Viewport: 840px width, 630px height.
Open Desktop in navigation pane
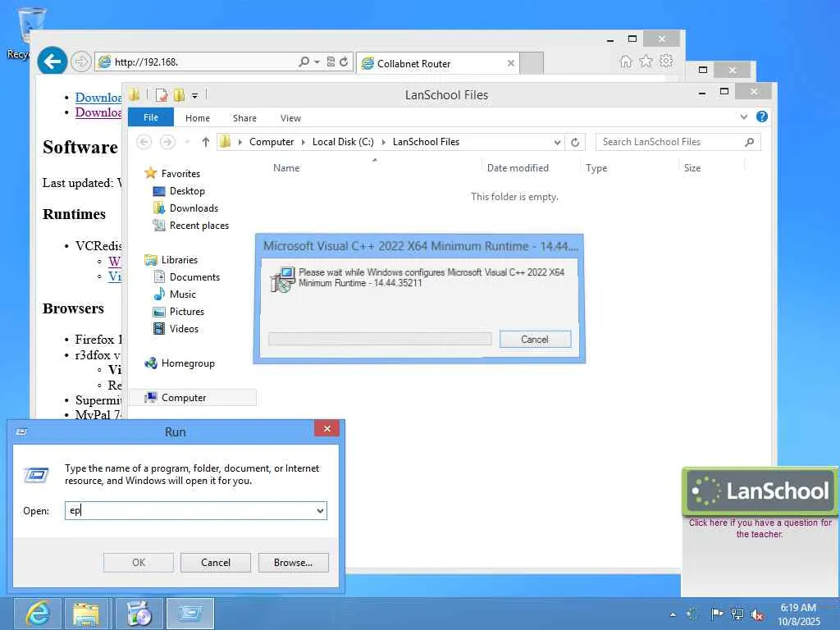[187, 190]
